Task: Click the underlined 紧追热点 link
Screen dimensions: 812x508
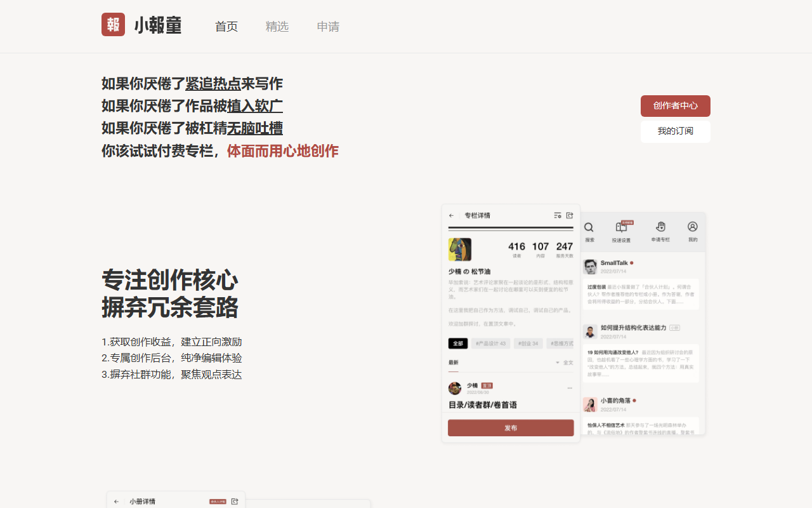Action: pos(213,84)
